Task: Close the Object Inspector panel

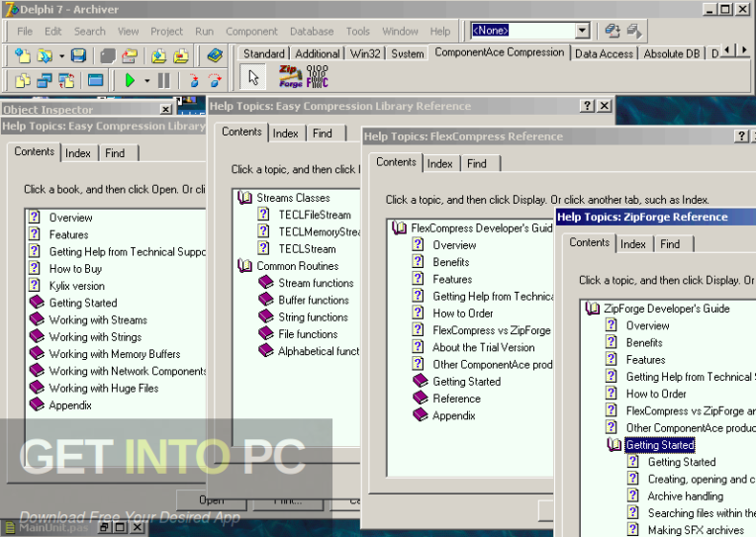Action: [x=165, y=110]
